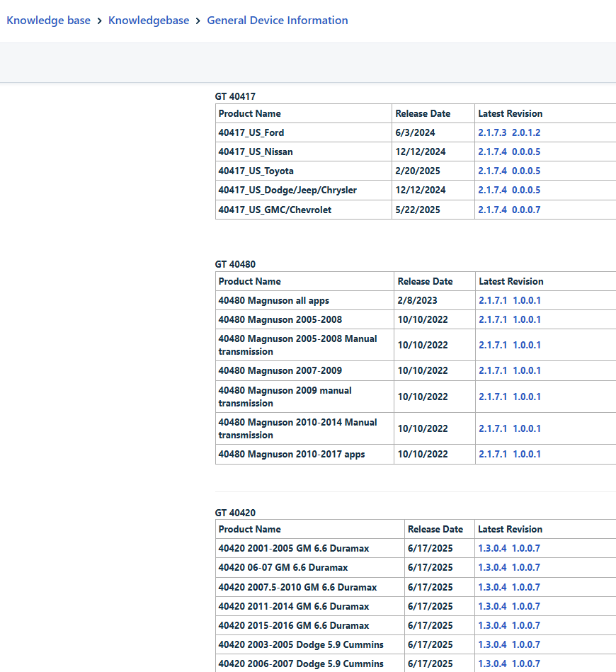Viewport: 616px width, 672px height.
Task: Open 1.0.0.7 for 2007.5-2010 GM 6.6 Duramax
Action: click(x=526, y=587)
